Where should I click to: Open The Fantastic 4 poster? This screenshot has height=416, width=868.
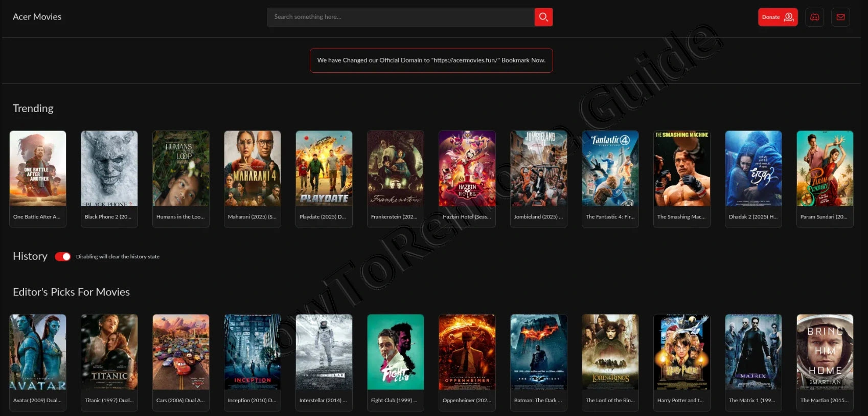[610, 168]
